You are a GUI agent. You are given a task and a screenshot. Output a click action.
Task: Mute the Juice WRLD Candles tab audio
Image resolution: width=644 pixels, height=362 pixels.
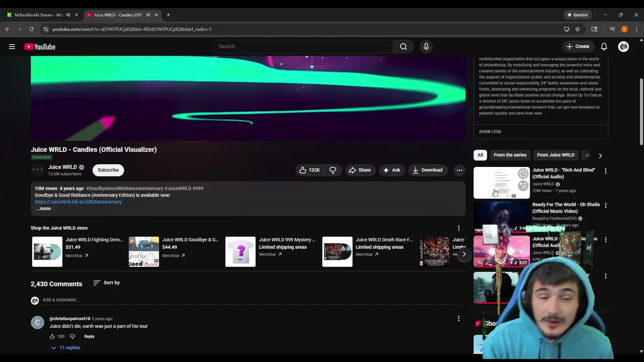(x=148, y=15)
